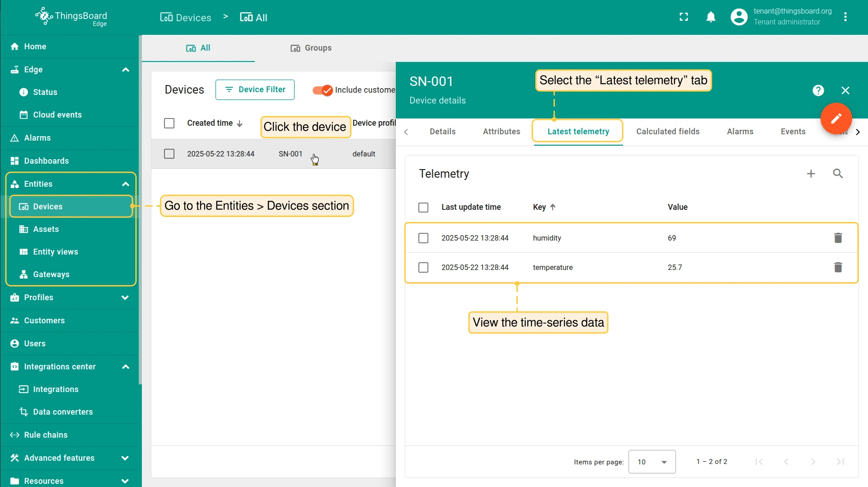This screenshot has width=868, height=487.
Task: Open the help question mark icon
Action: pyautogui.click(x=818, y=90)
